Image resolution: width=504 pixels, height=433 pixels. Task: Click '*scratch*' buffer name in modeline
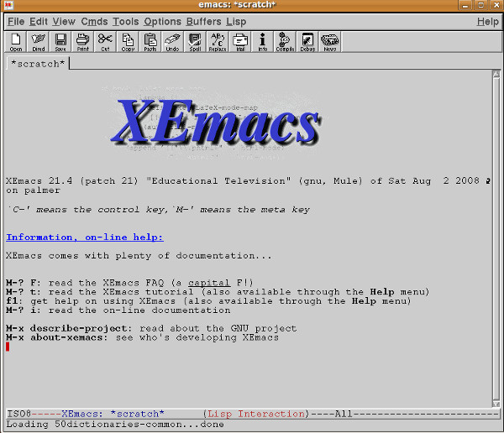pos(137,414)
